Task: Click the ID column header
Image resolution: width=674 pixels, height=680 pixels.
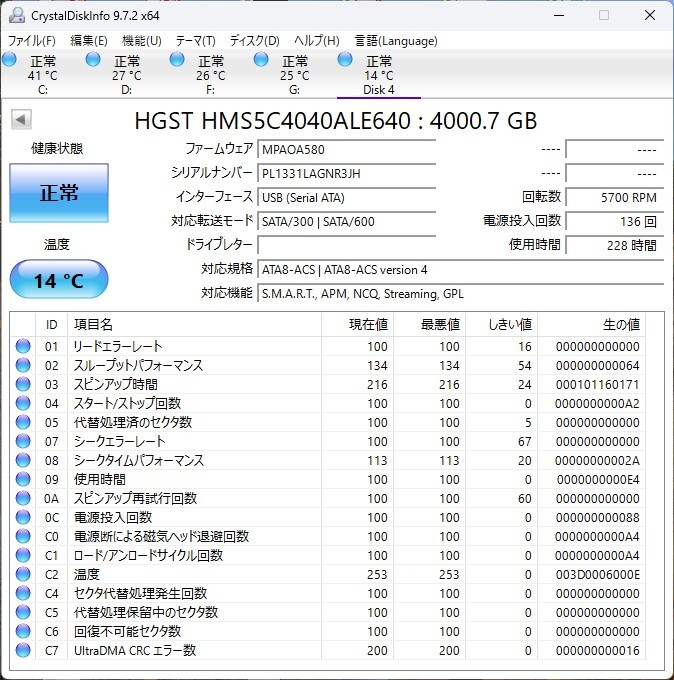Action: pyautogui.click(x=51, y=324)
